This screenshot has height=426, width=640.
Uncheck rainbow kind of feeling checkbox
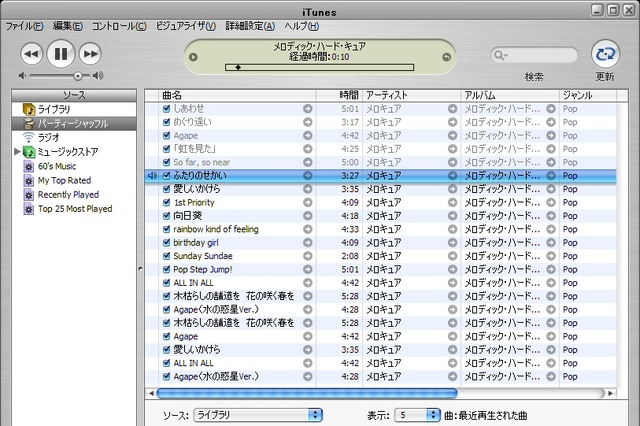(166, 229)
